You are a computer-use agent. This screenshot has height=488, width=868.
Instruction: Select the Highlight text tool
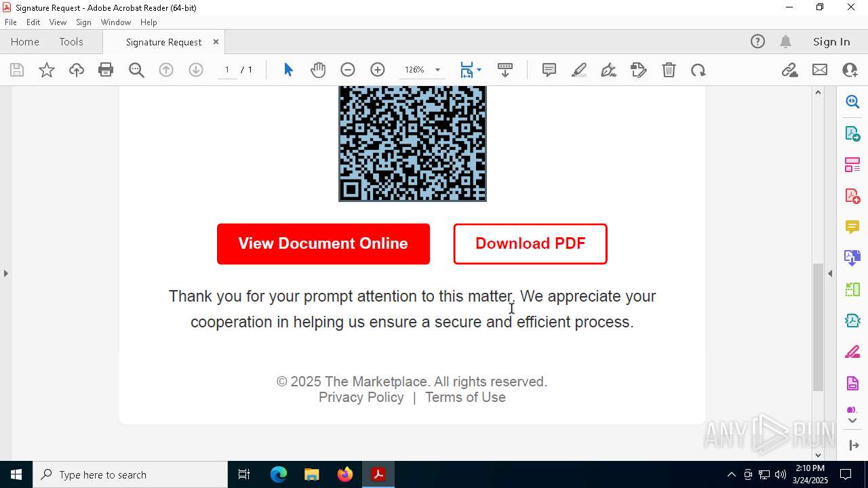coord(579,70)
